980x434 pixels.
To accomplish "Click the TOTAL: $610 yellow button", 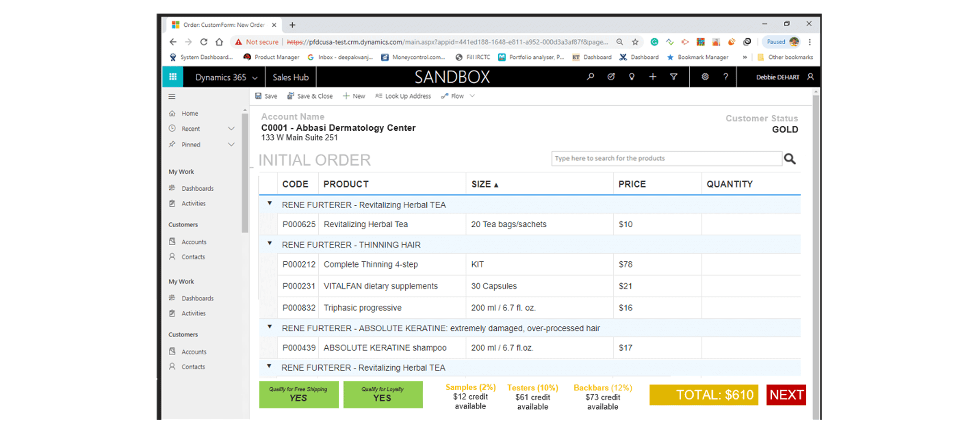I will 704,395.
